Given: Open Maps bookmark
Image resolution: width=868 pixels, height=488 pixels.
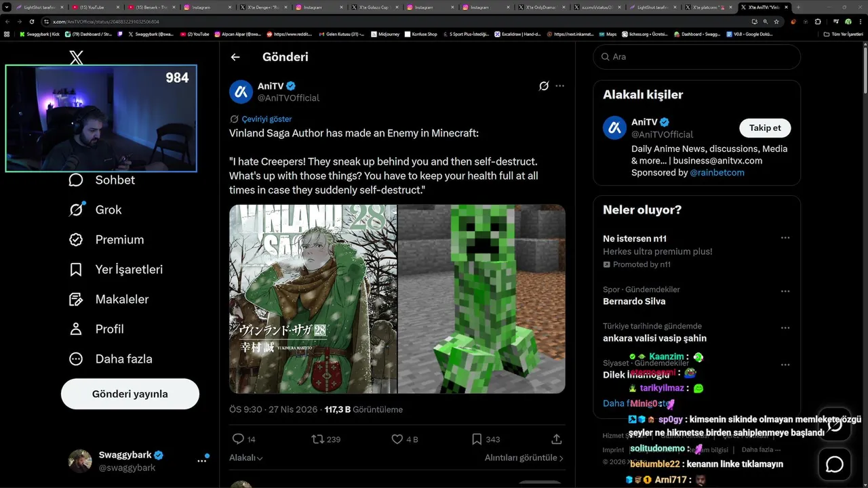Looking at the screenshot, I should click(608, 33).
